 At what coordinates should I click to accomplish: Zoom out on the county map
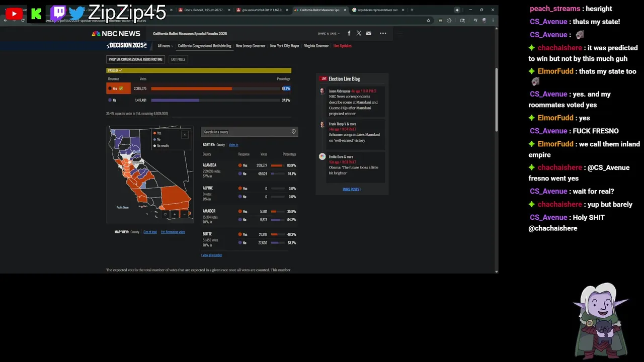click(184, 214)
